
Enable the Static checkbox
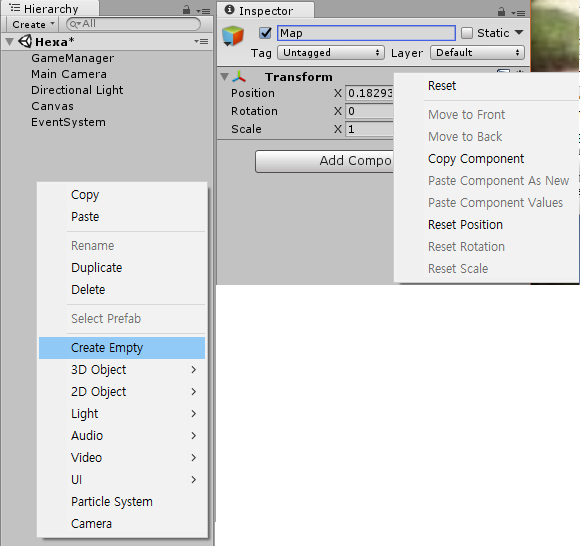[466, 33]
